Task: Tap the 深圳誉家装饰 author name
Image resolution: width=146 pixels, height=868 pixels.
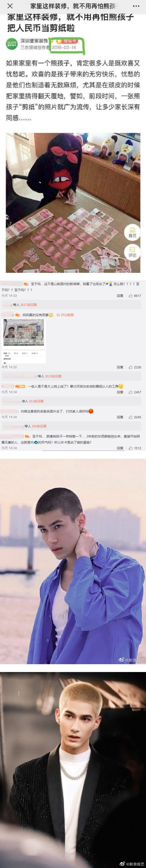Action: click(34, 41)
